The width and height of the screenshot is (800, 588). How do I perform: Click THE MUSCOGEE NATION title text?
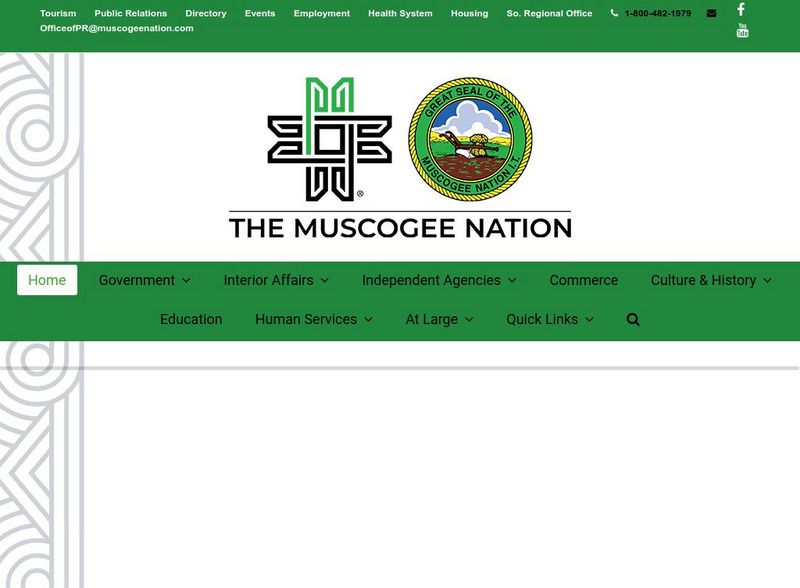pyautogui.click(x=400, y=228)
